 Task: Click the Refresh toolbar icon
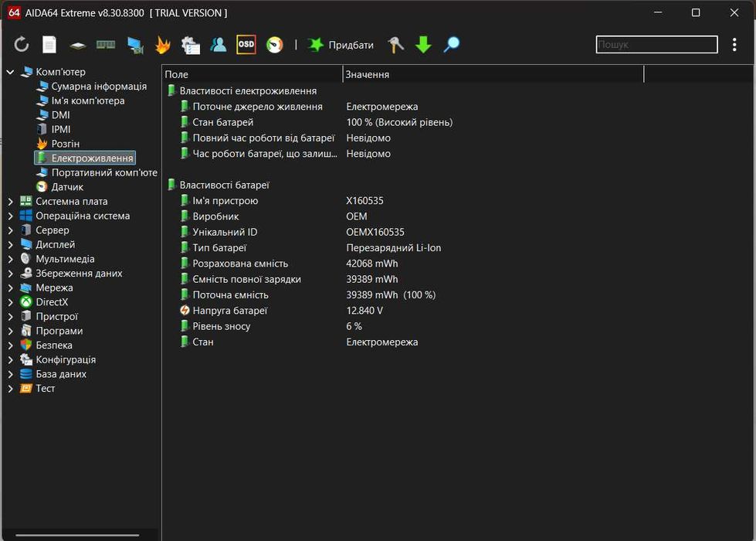click(x=22, y=45)
